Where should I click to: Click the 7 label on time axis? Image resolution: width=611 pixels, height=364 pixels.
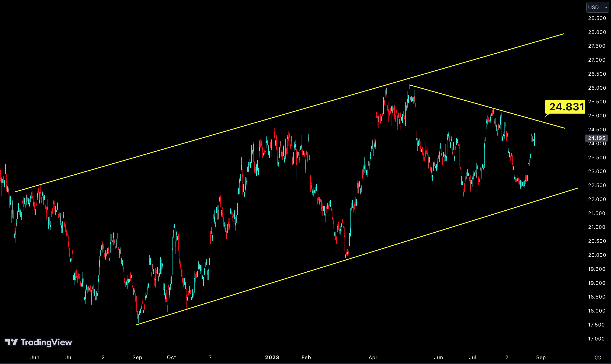(x=210, y=357)
